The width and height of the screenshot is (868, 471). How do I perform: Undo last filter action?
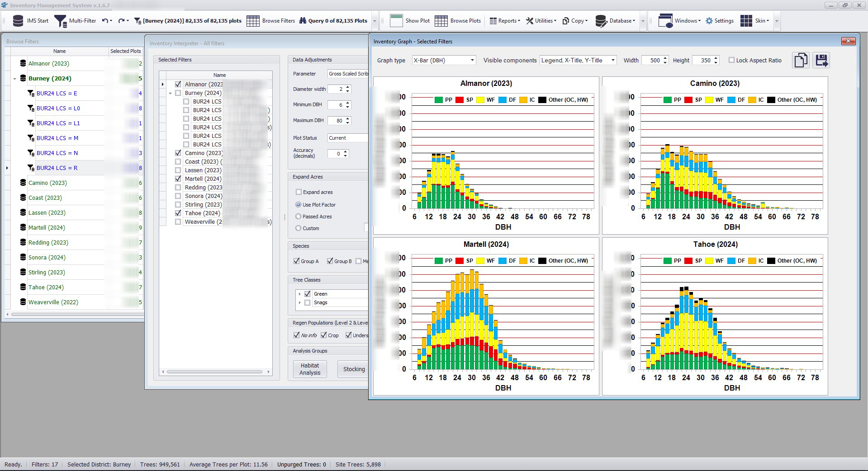(x=105, y=21)
